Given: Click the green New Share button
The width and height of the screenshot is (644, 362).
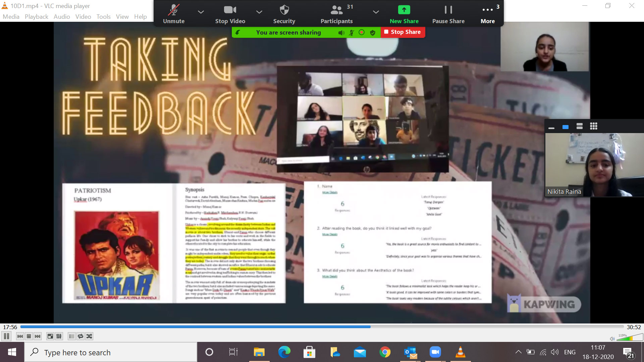Looking at the screenshot, I should click(x=404, y=14).
